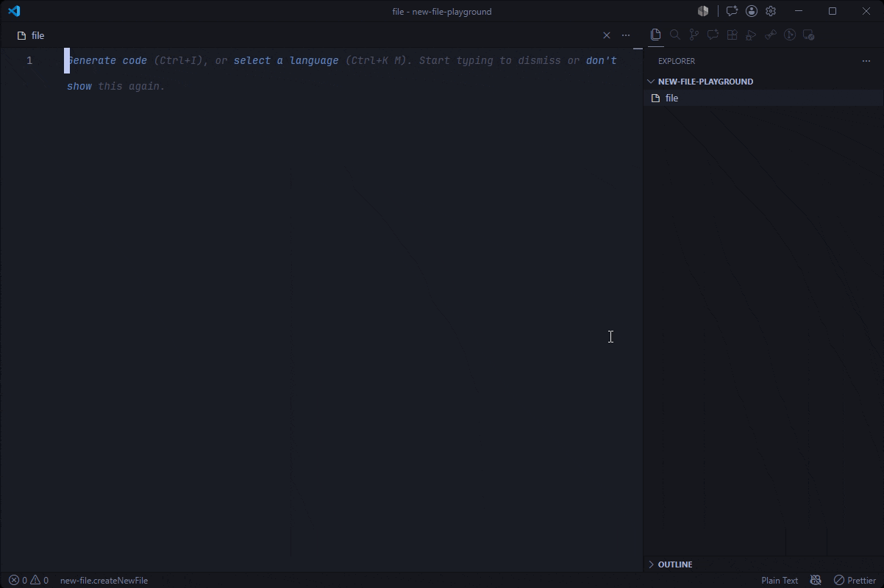Open the Manage gear icon in the title bar
884x588 pixels.
771,11
